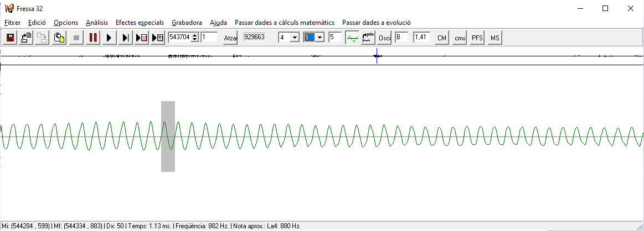The height and width of the screenshot is (231, 644).
Task: Click the blue marker on overview timeline
Action: [377, 56]
